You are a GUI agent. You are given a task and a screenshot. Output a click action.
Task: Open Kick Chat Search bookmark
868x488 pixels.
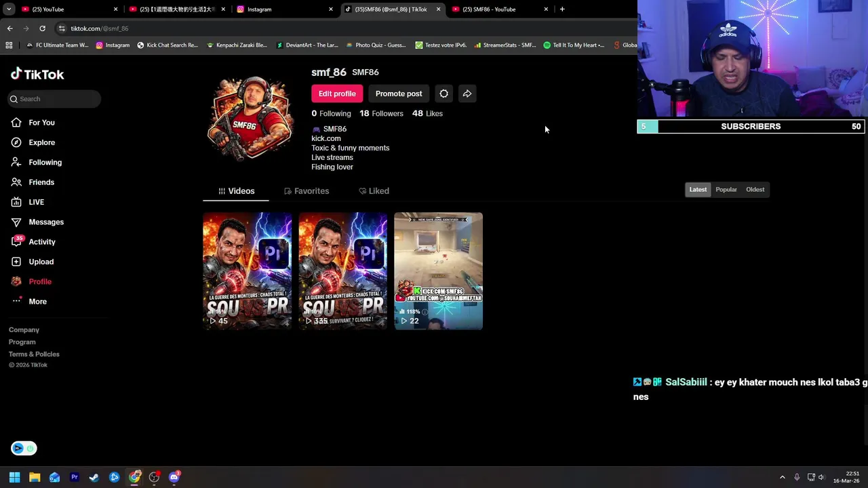pyautogui.click(x=167, y=45)
